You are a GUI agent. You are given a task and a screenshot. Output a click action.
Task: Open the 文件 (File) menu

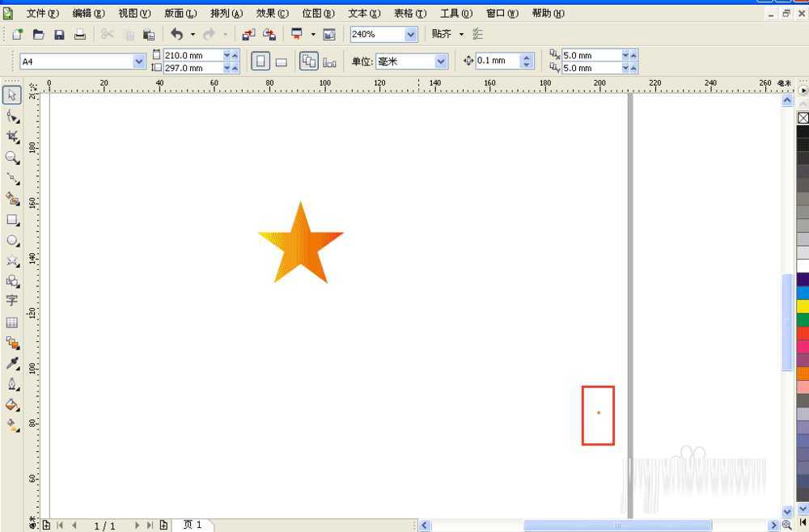click(42, 13)
